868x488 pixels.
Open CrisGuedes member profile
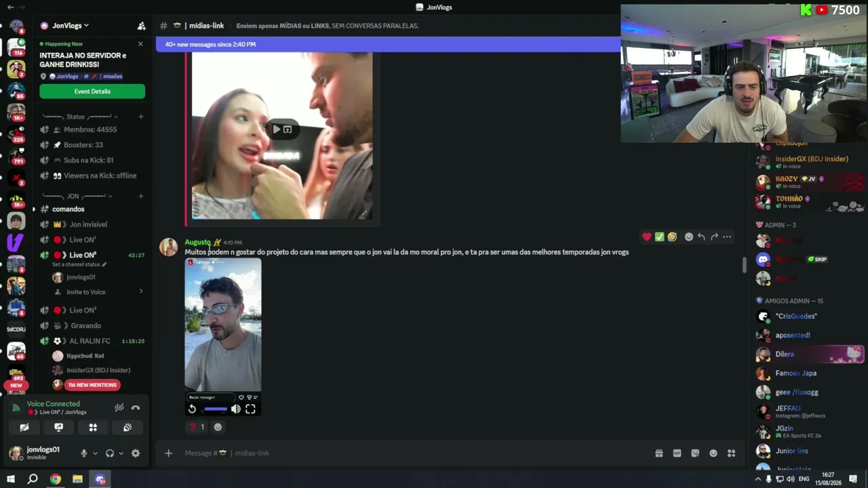pos(810,317)
